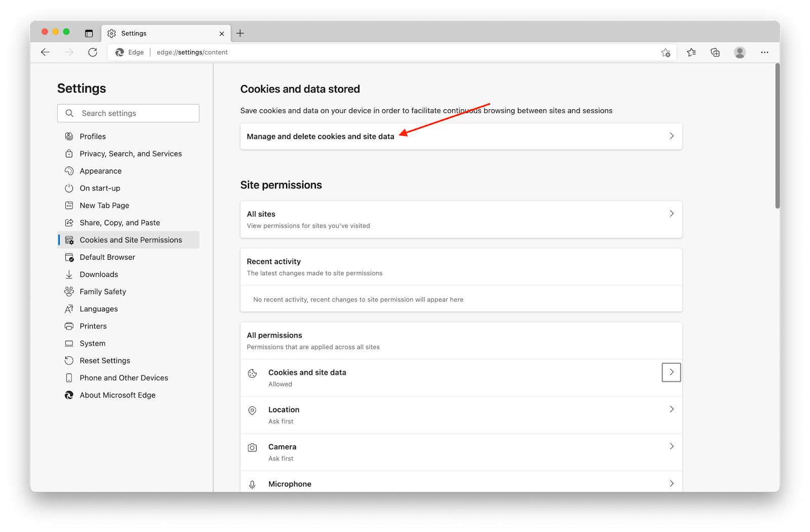Click the Downloads arrow sidebar icon
810x532 pixels.
pos(69,274)
